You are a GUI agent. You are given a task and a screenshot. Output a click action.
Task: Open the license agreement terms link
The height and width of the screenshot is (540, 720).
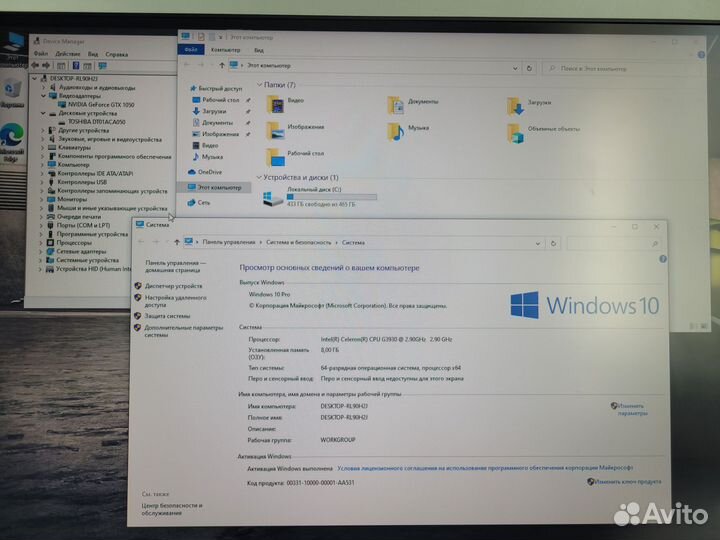point(485,468)
